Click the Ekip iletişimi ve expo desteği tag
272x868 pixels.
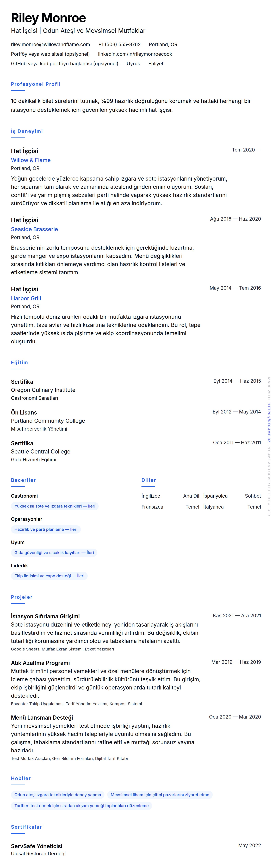click(x=49, y=576)
